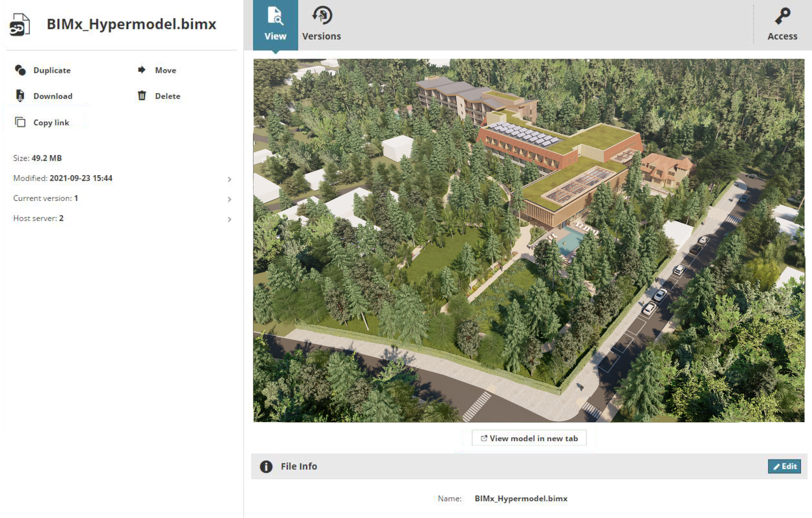Screen dimensions: 812x518
Task: Click the File Info circle icon
Action: pyautogui.click(x=266, y=466)
